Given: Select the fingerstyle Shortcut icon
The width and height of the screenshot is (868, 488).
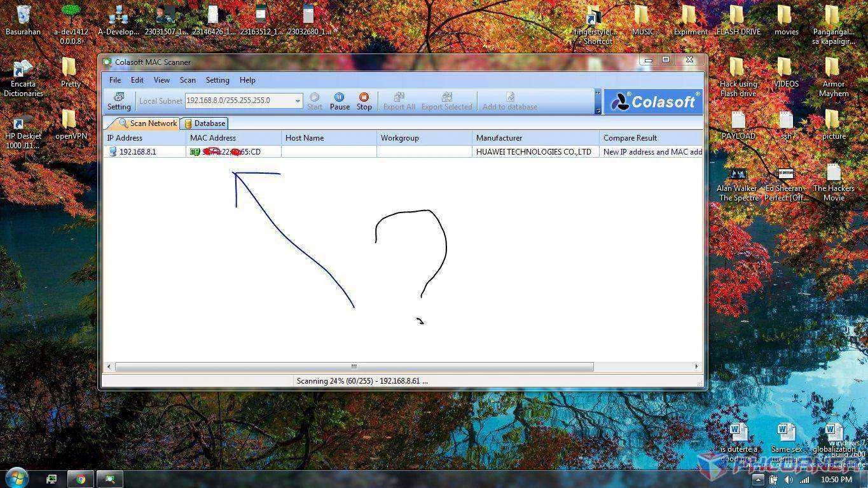Looking at the screenshot, I should pyautogui.click(x=595, y=25).
